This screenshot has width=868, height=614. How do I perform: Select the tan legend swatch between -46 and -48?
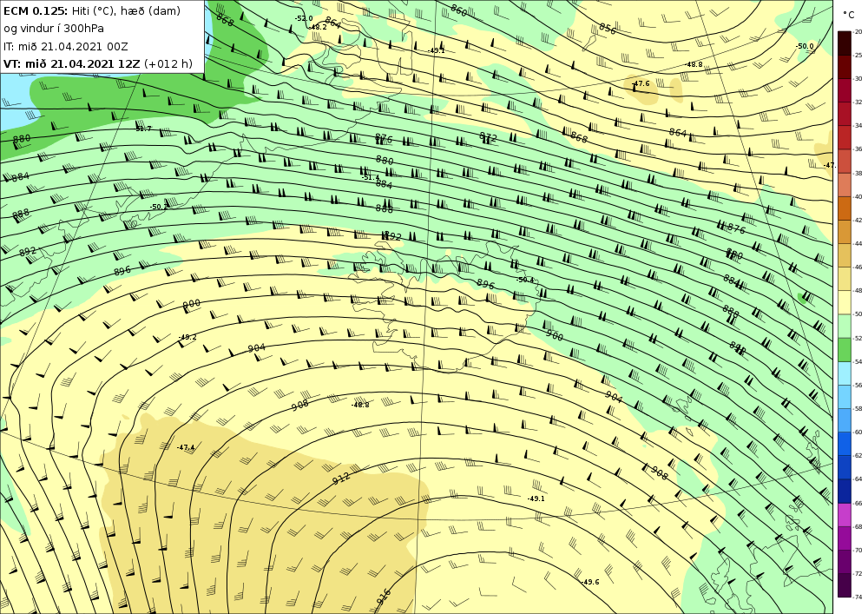[x=845, y=279]
